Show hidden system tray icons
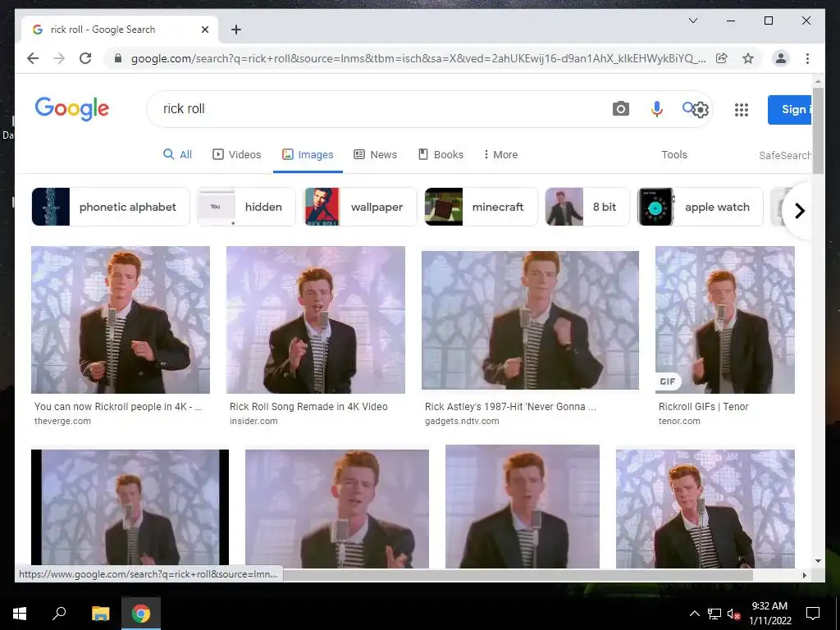The image size is (840, 630). click(x=694, y=614)
